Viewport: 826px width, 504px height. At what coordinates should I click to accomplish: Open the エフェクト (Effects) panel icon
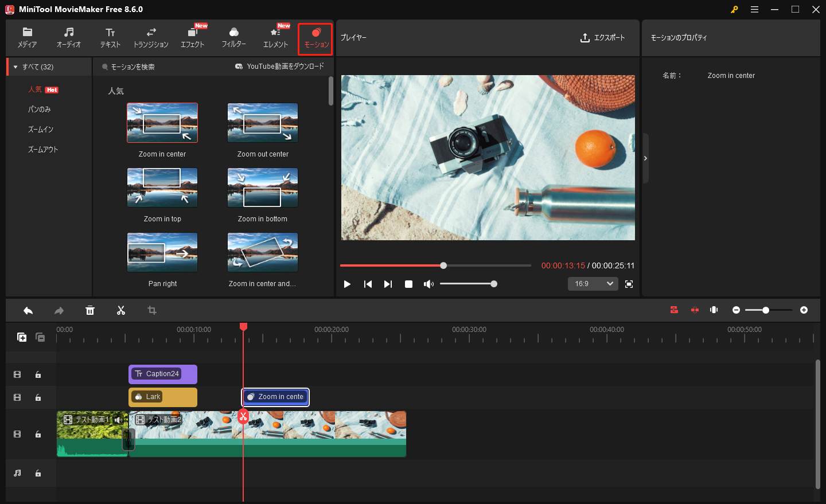point(192,38)
